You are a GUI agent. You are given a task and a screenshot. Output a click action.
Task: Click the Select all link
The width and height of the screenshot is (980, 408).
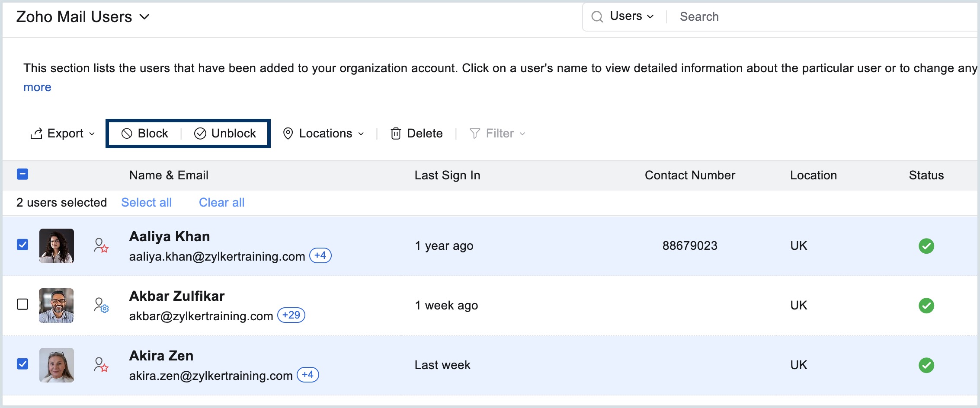point(146,202)
